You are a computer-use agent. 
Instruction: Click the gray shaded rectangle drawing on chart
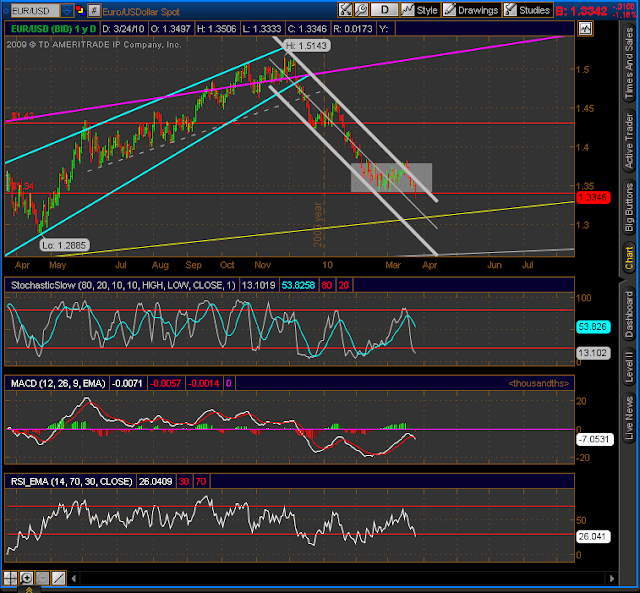[391, 177]
